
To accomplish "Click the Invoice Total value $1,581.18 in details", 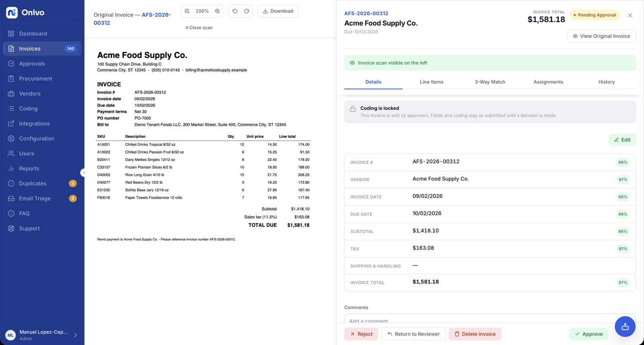I will pyautogui.click(x=425, y=282).
